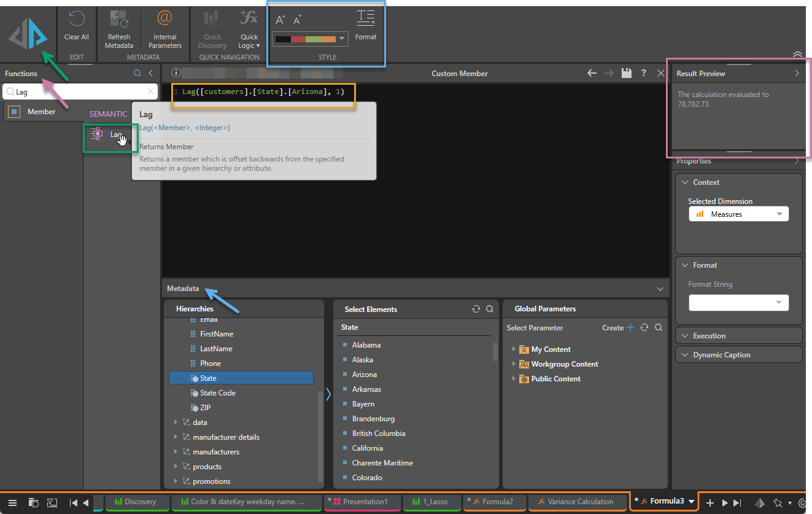The image size is (812, 514).
Task: Decrease font size with the smaller A icon
Action: [x=298, y=20]
